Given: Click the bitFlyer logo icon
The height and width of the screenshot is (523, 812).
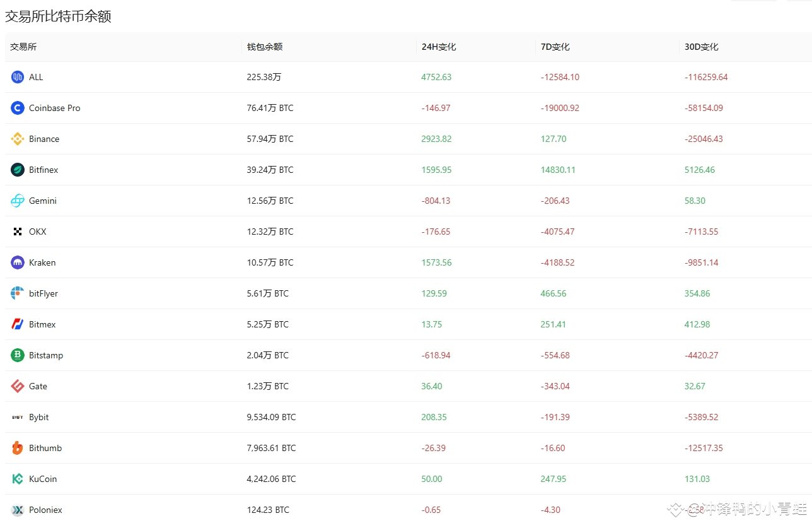Looking at the screenshot, I should [x=18, y=293].
